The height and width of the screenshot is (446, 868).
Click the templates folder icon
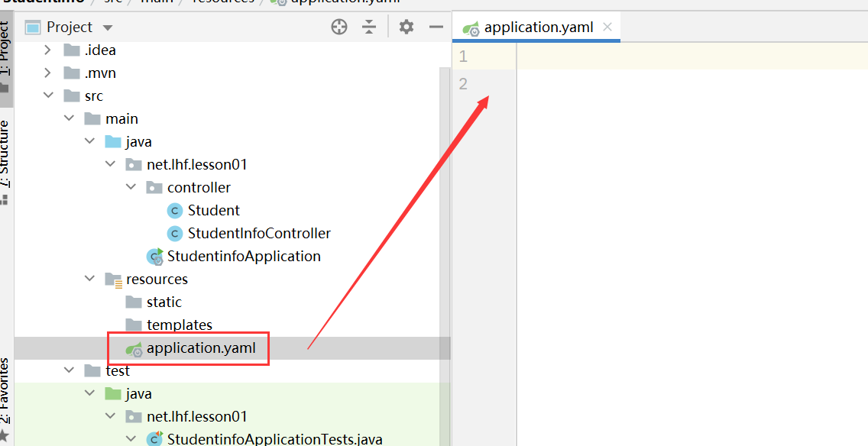point(134,325)
